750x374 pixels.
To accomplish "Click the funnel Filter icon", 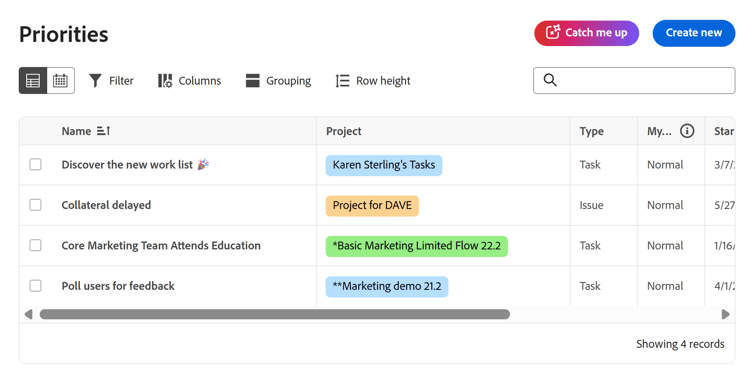I will [x=96, y=81].
